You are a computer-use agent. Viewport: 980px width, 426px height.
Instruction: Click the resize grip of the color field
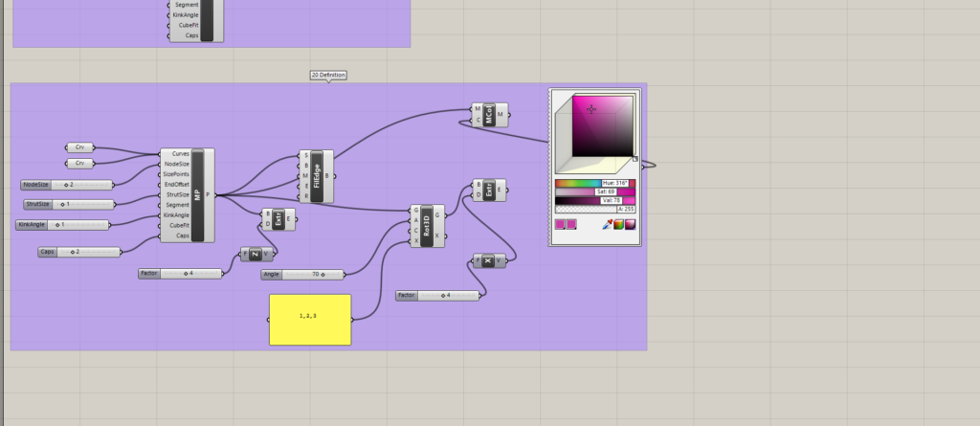point(635,159)
